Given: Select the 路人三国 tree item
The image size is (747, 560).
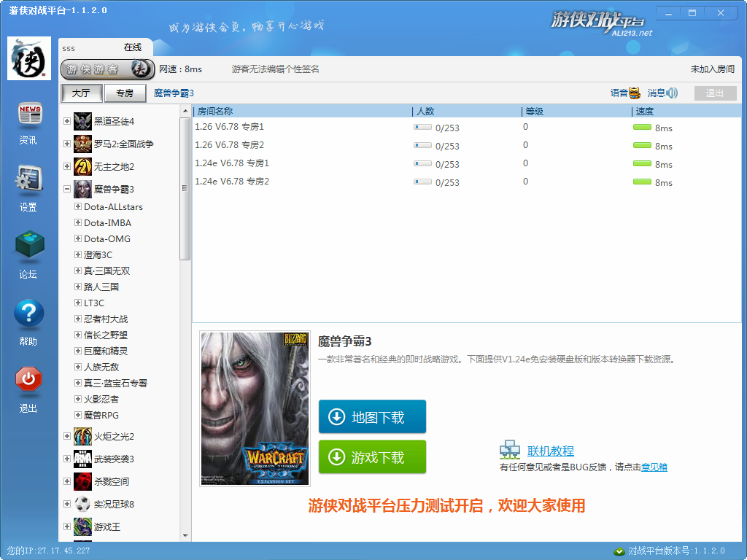Looking at the screenshot, I should point(101,287).
